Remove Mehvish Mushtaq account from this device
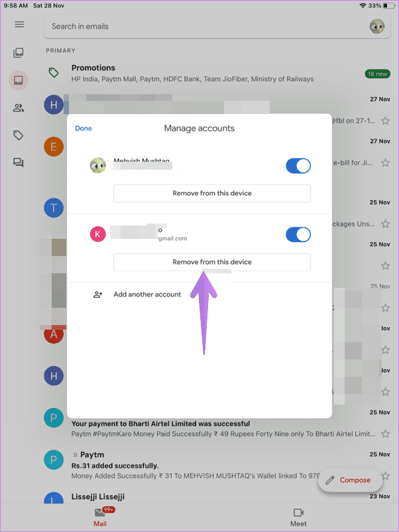Viewport: 399px width, 532px height. (x=212, y=194)
